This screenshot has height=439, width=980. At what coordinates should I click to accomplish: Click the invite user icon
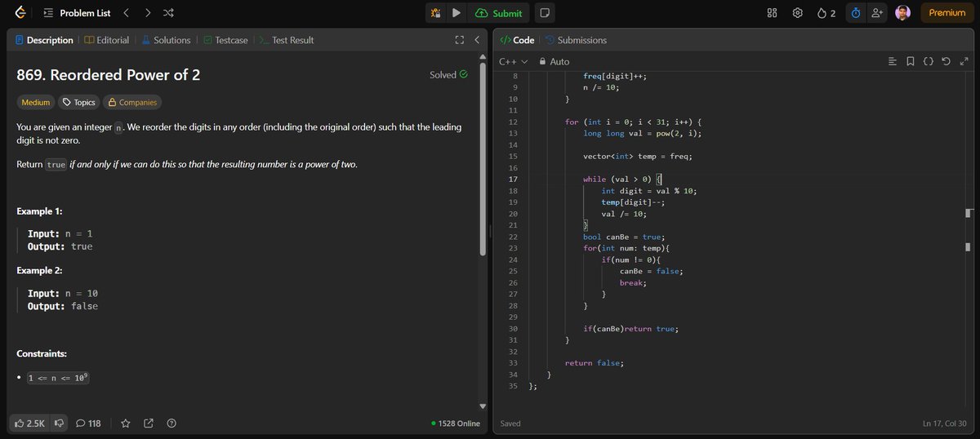coord(878,13)
